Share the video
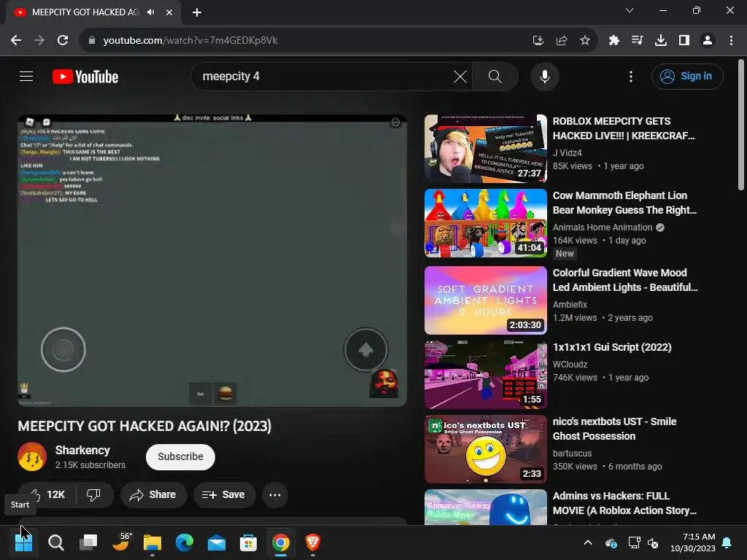 [153, 495]
